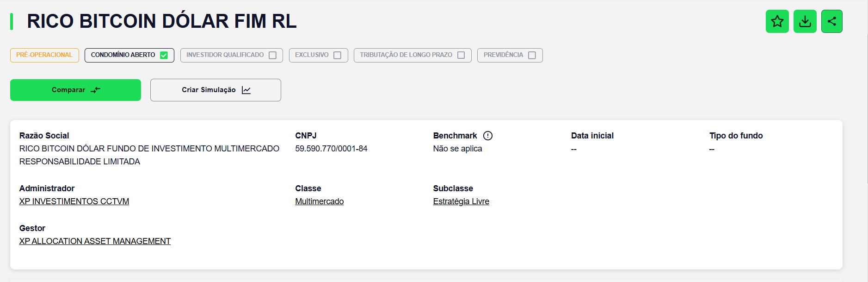Click the download icon button
Viewport: 868px width, 282px height.
[805, 21]
